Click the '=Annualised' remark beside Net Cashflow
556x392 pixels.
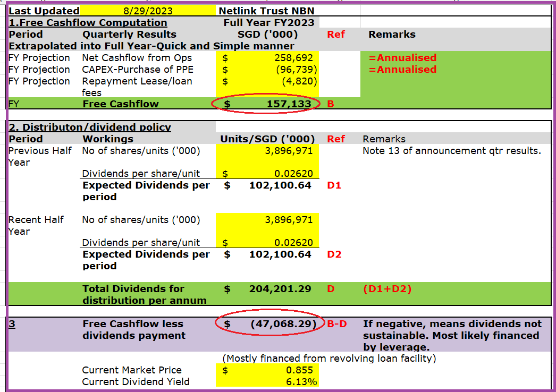tap(402, 57)
